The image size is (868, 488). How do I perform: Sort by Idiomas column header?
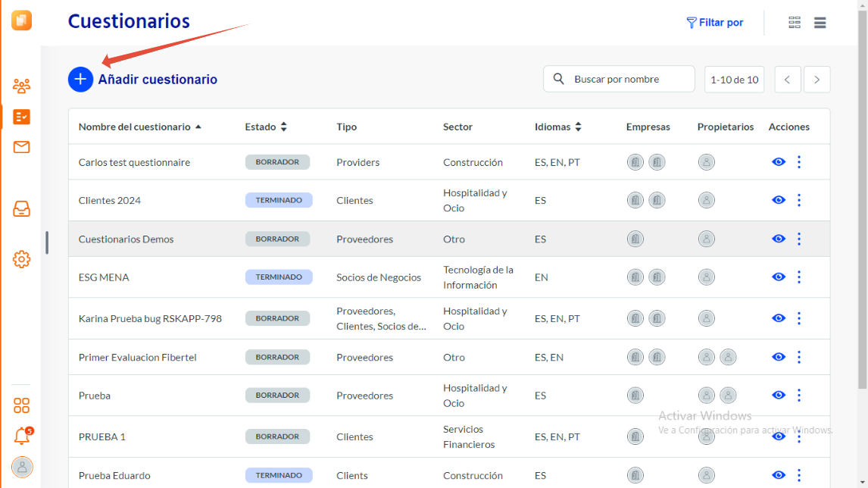[558, 127]
